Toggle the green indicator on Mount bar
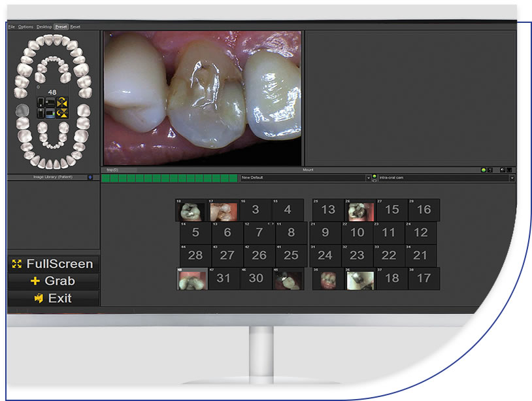Viewport: 532px width, 401px height. (484, 170)
